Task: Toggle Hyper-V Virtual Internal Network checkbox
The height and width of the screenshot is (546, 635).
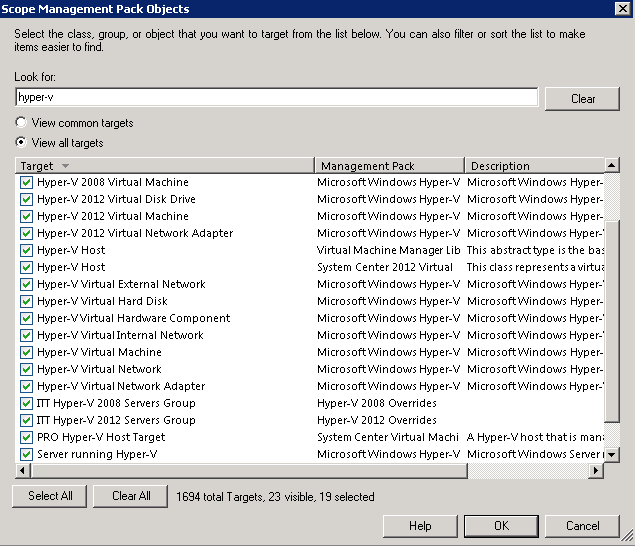Action: 26,336
